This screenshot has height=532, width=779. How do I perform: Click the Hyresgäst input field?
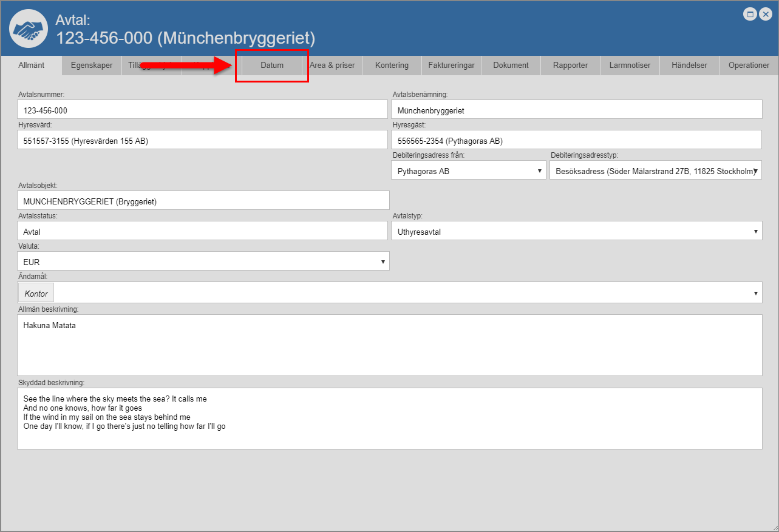pos(576,140)
